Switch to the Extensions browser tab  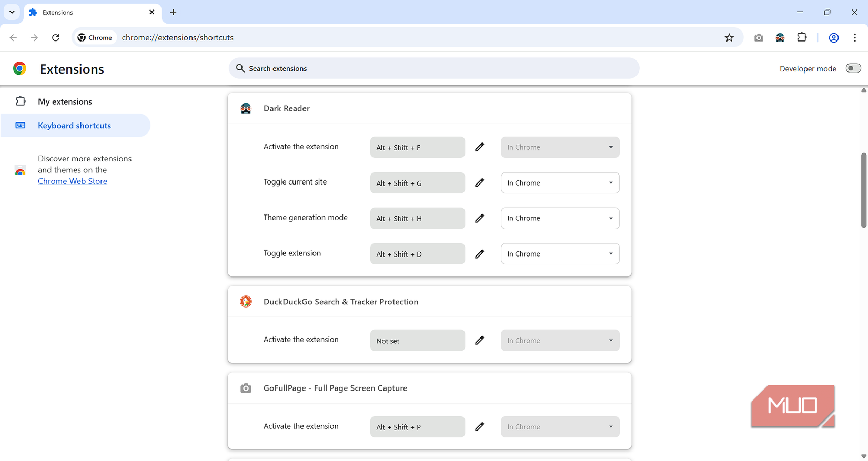point(92,12)
